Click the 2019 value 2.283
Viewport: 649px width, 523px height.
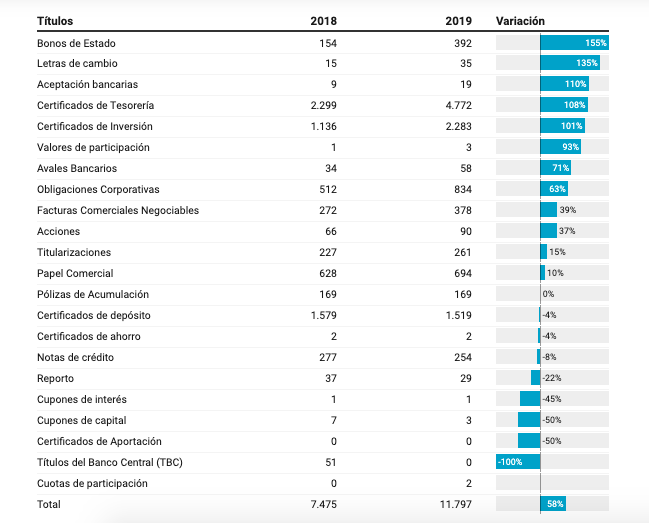[x=459, y=127]
